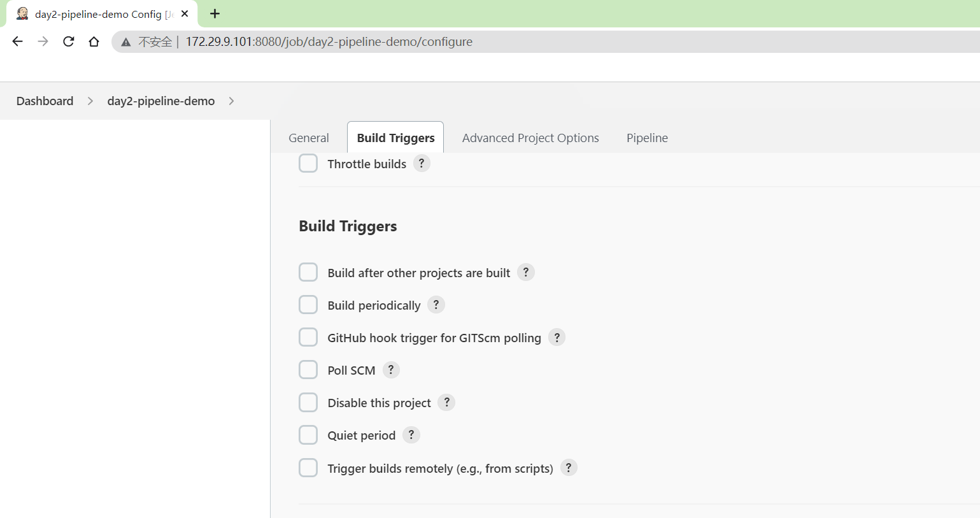Go to Dashboard breadcrumb link
980x518 pixels.
45,101
